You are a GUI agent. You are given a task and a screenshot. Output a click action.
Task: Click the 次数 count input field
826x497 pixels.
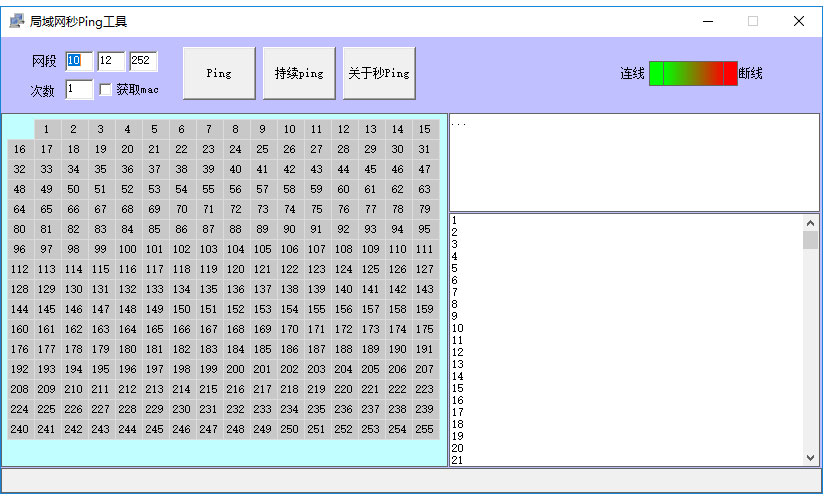pyautogui.click(x=79, y=90)
